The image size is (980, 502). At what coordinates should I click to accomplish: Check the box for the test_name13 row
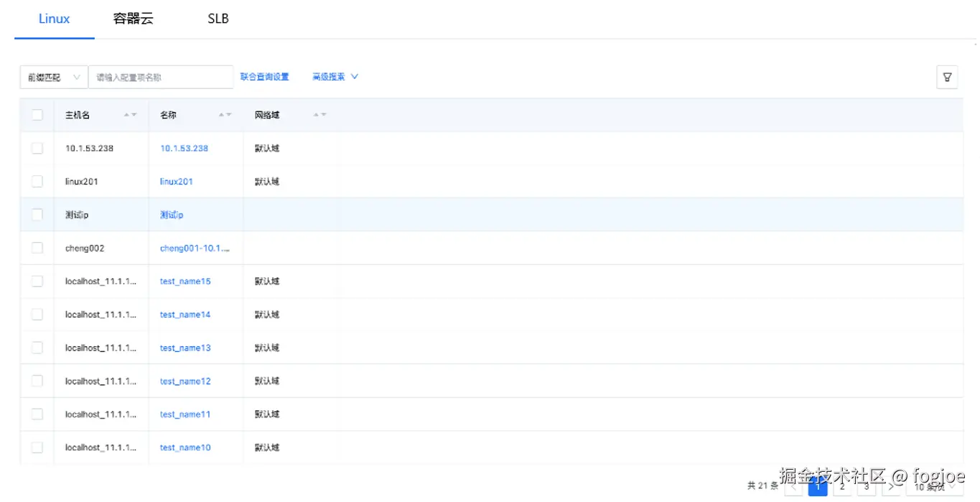(37, 348)
